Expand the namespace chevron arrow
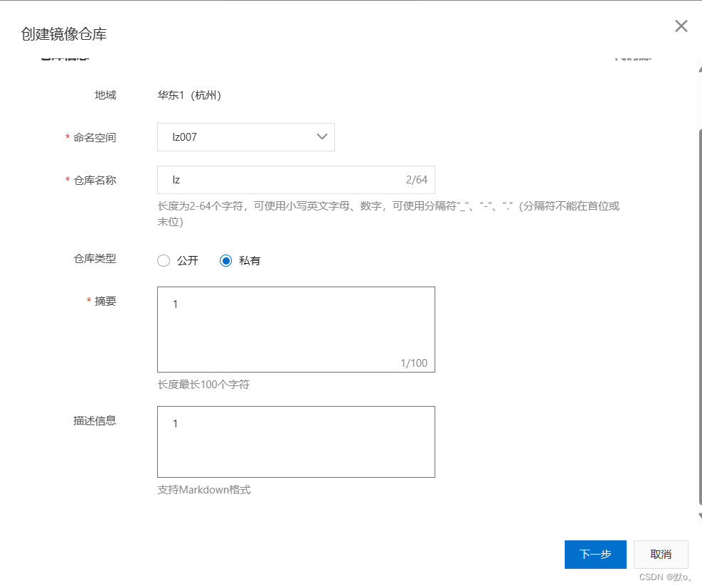Image resolution: width=702 pixels, height=588 pixels. (x=321, y=137)
